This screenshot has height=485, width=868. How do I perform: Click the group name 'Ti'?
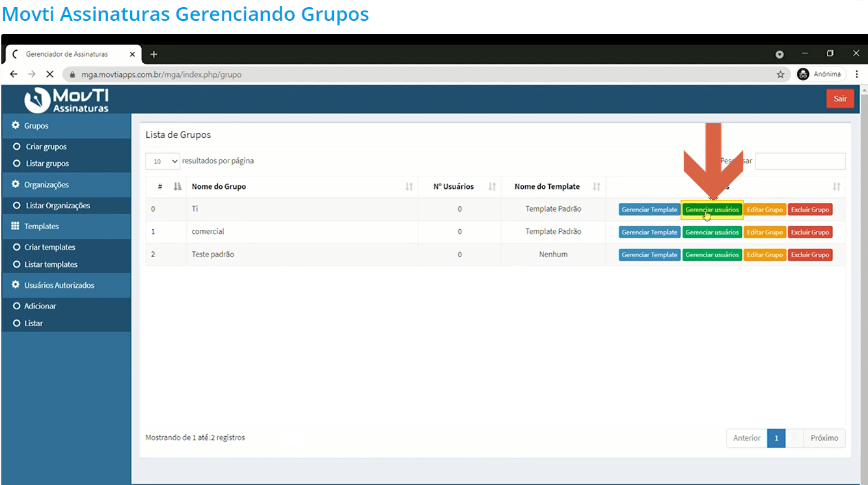[195, 210]
